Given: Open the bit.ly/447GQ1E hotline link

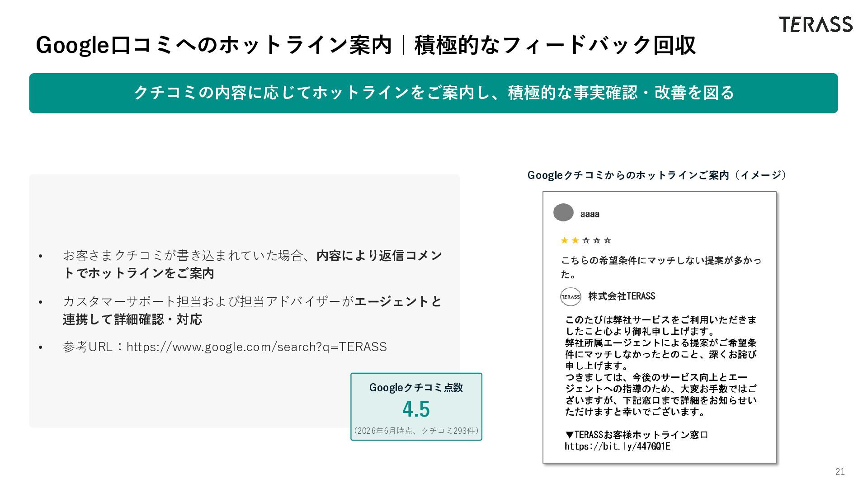Looking at the screenshot, I should [617, 446].
